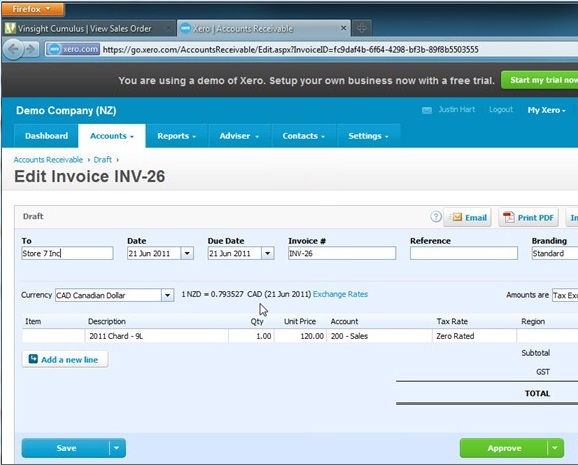Image resolution: width=578 pixels, height=465 pixels.
Task: Open the messages envelope icon
Action: click(x=426, y=110)
